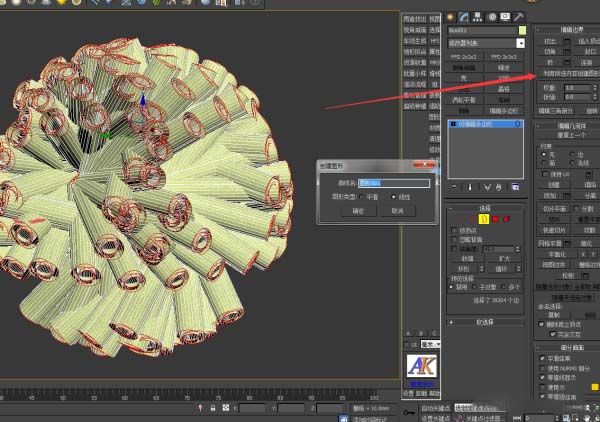Screen dimensions: 600x422
Task: Click the 循环 loop selection spinner
Action: pyautogui.click(x=518, y=269)
